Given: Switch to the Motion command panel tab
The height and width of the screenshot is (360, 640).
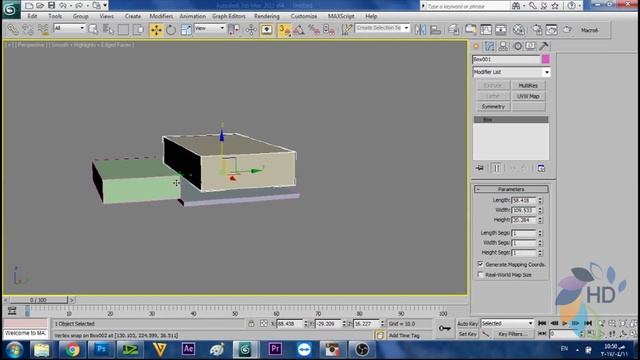Looking at the screenshot, I should (518, 46).
